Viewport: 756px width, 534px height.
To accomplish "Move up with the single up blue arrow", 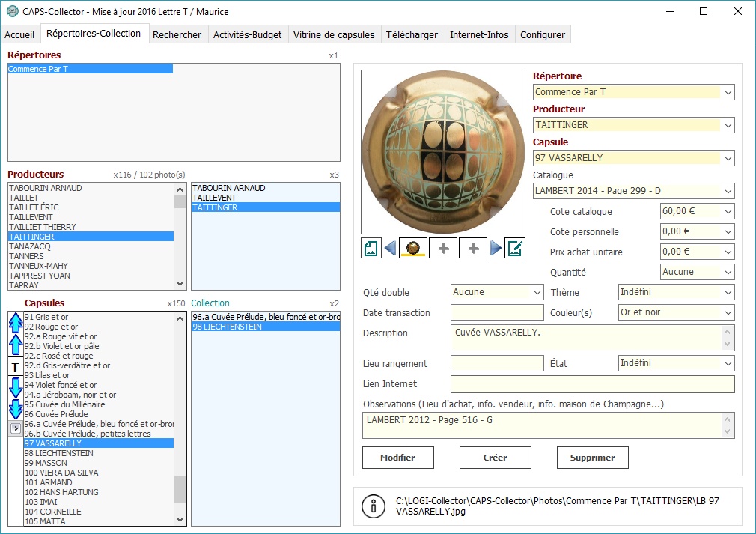I will point(16,345).
